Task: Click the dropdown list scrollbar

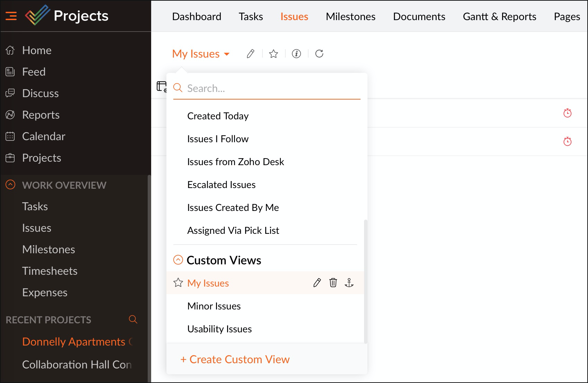Action: coord(365,281)
